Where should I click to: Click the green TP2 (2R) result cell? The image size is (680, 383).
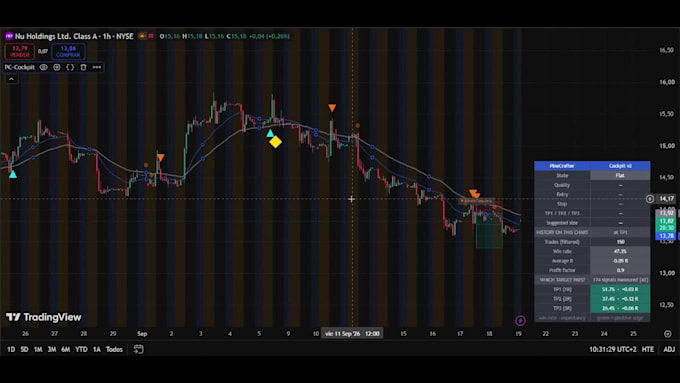[x=620, y=299]
